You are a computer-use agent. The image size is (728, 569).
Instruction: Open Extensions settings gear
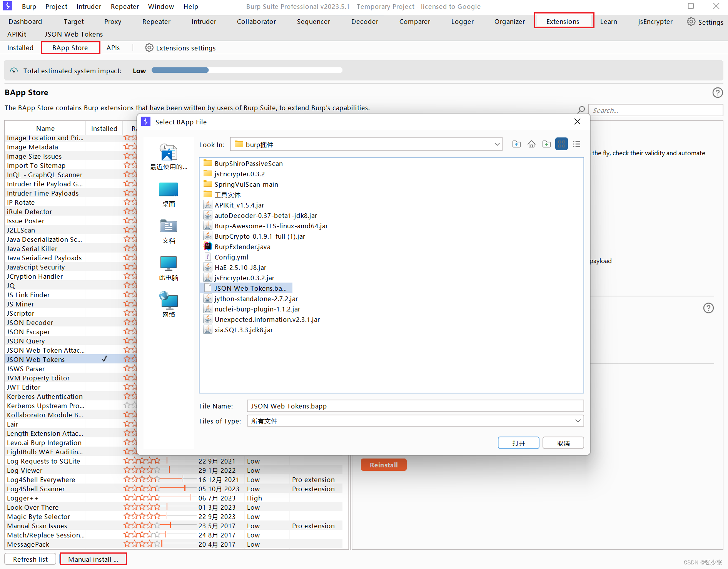point(149,48)
